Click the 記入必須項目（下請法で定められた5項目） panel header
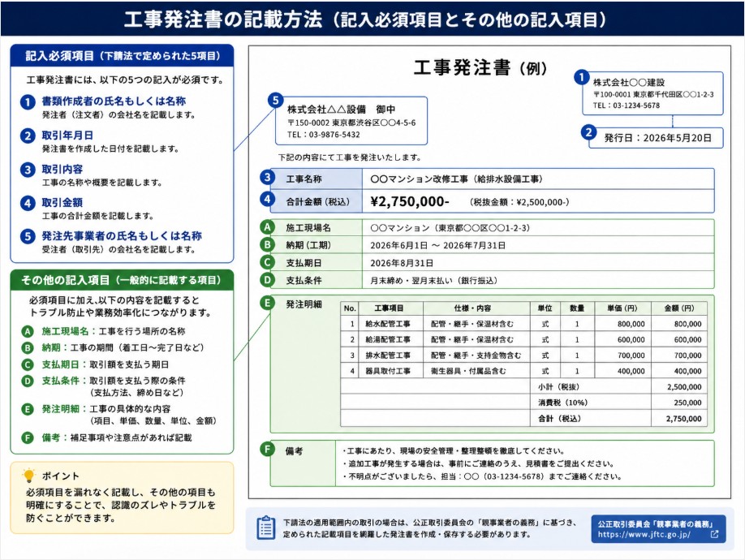The image size is (745, 560). click(x=122, y=55)
